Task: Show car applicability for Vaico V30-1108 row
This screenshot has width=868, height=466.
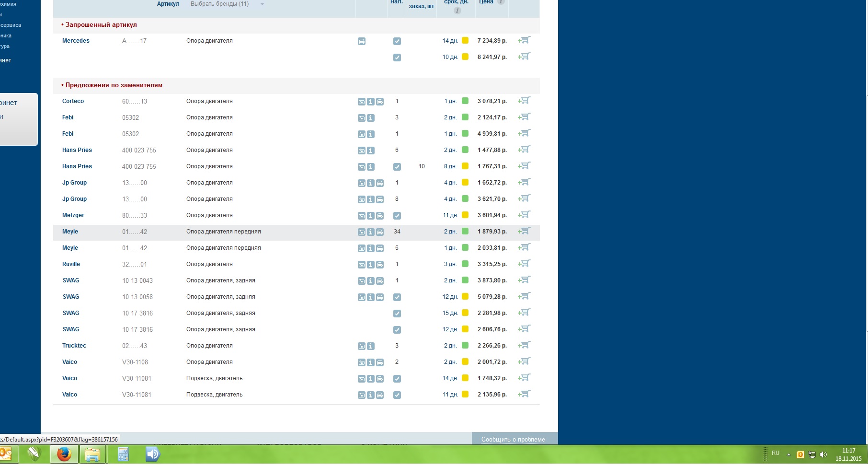Action: point(380,362)
